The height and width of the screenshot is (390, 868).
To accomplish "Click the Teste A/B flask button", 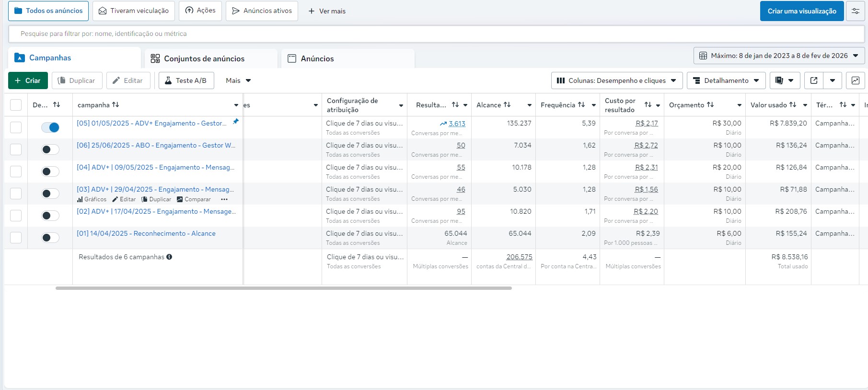I will (186, 80).
